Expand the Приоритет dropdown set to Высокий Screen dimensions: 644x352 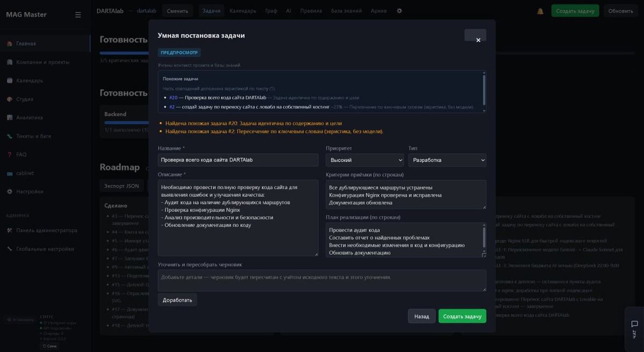364,160
